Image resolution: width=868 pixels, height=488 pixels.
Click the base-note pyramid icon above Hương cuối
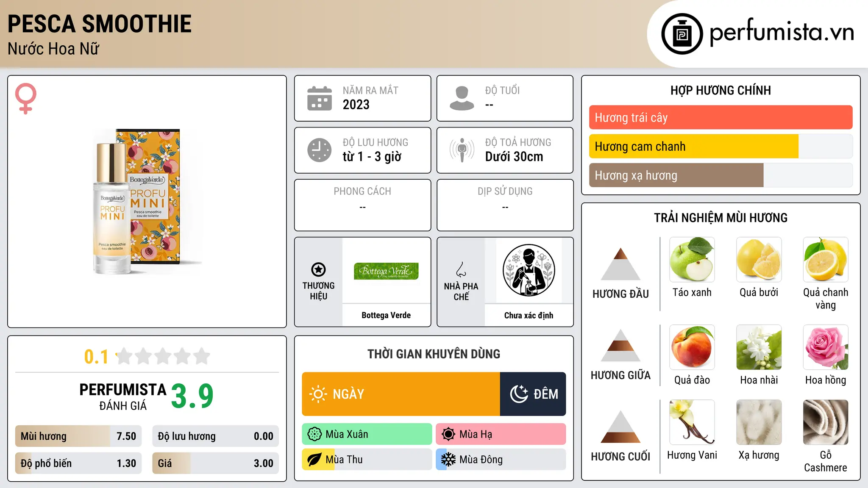point(620,427)
